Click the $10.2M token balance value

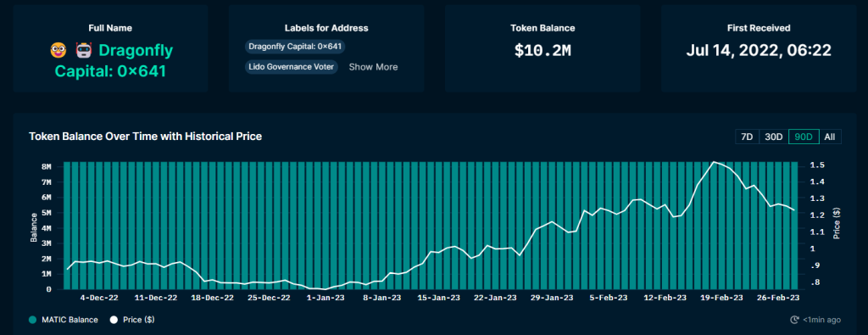[x=542, y=51]
